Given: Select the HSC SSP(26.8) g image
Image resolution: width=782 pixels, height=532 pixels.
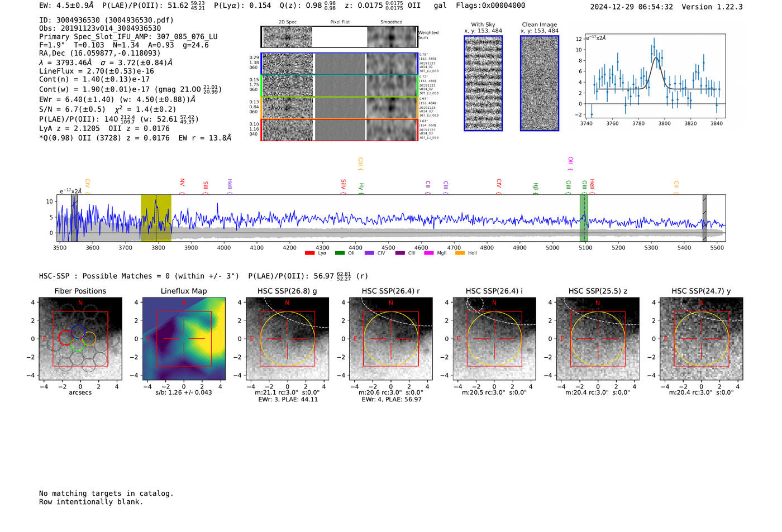Looking at the screenshot, I should (x=288, y=338).
